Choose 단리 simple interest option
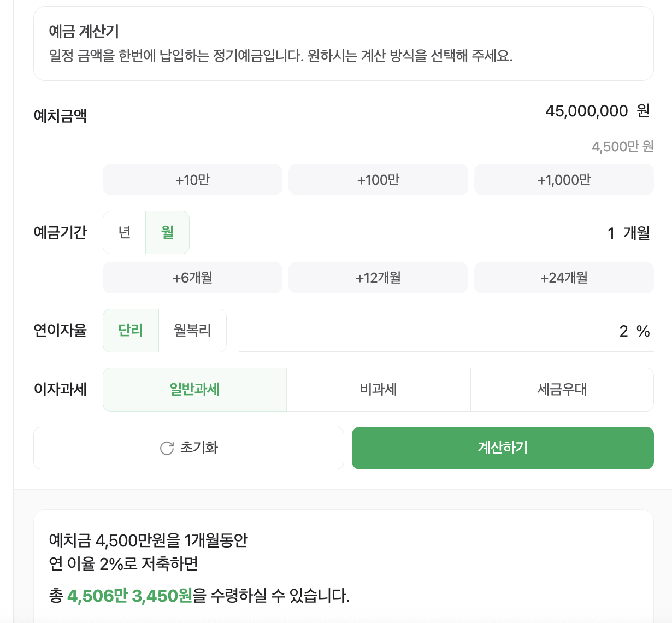This screenshot has height=623, width=672. tap(131, 331)
